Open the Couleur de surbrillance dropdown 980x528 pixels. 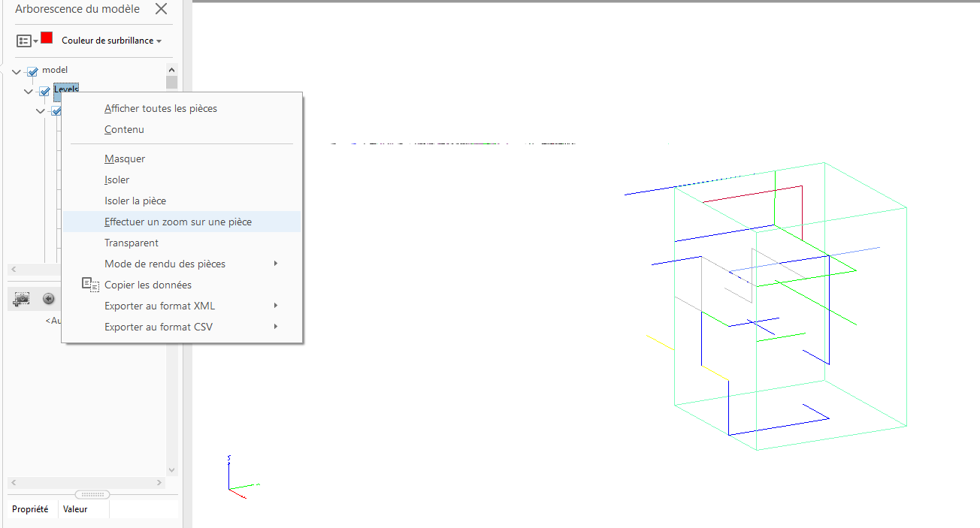tap(111, 41)
